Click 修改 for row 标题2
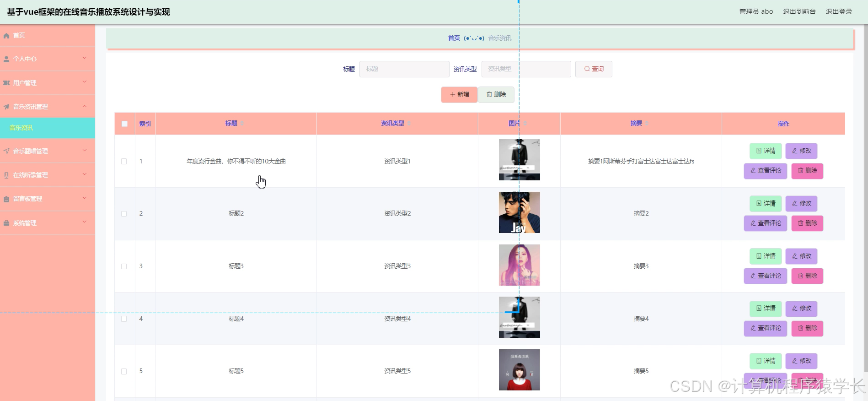 coord(801,203)
